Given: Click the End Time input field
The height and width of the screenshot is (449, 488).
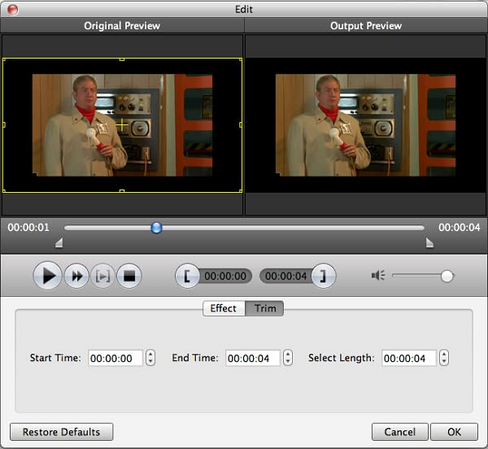Looking at the screenshot, I should point(253,358).
